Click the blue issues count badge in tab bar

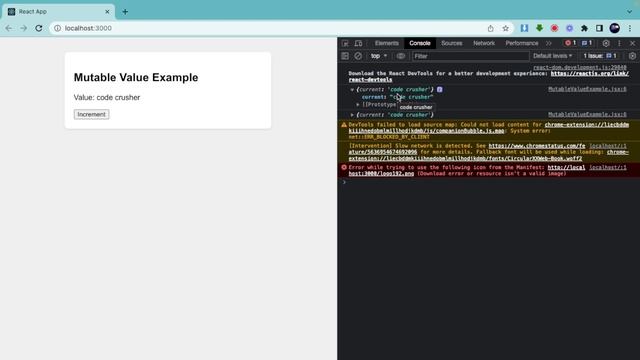coord(587,43)
